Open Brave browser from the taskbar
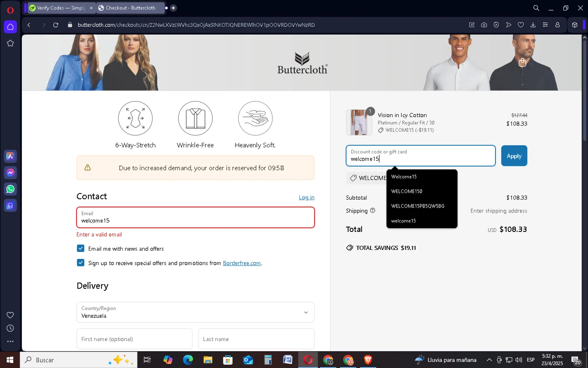Screen dimensions: 588x368 368,360
